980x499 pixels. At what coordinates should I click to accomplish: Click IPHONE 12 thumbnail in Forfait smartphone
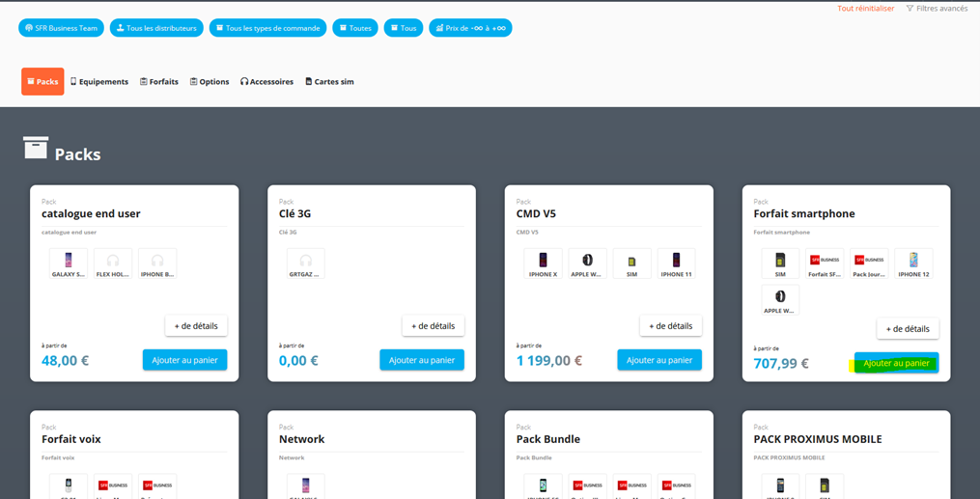[x=913, y=263]
